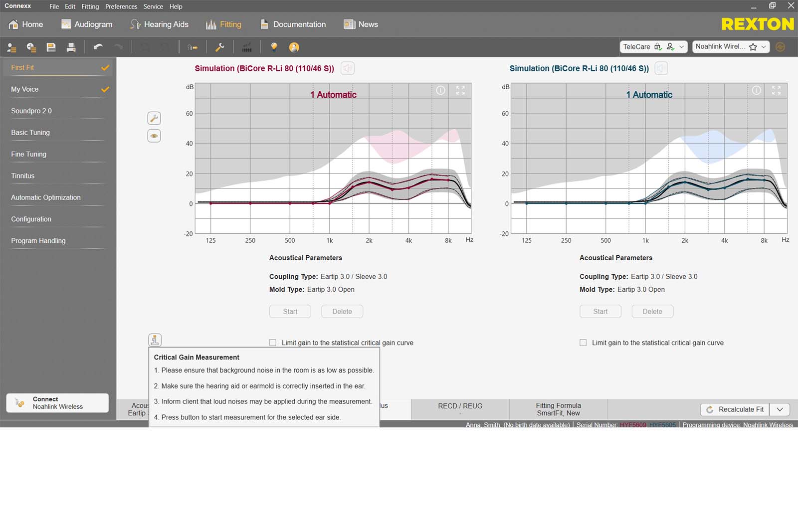Image resolution: width=798 pixels, height=532 pixels.
Task: Expand the TeleCare dropdown
Action: pos(682,47)
